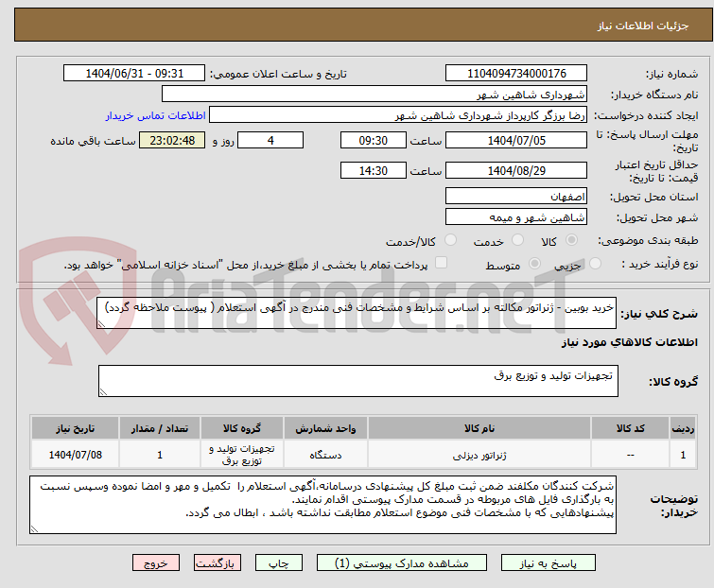714x588 pixels.
Task: Click the گروه کالا table column header
Action: [x=242, y=428]
